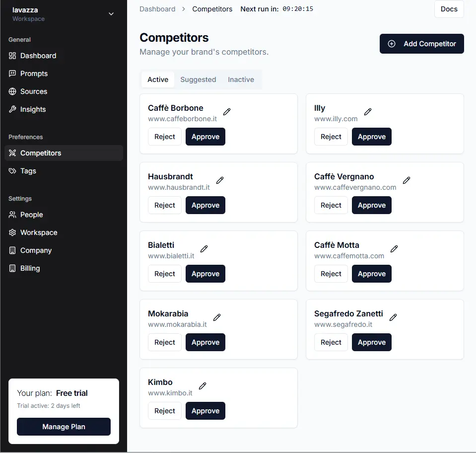This screenshot has width=476, height=453.
Task: Edit Caffè Vergnano with the pencil icon
Action: (x=407, y=180)
